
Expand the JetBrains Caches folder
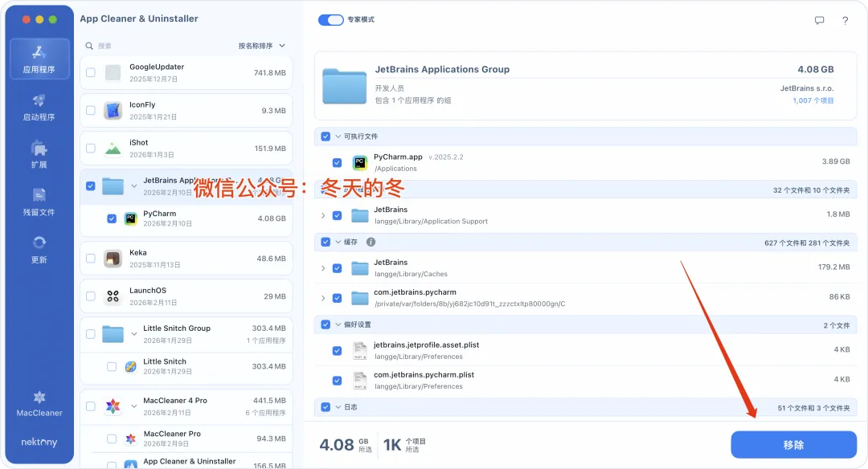[323, 268]
